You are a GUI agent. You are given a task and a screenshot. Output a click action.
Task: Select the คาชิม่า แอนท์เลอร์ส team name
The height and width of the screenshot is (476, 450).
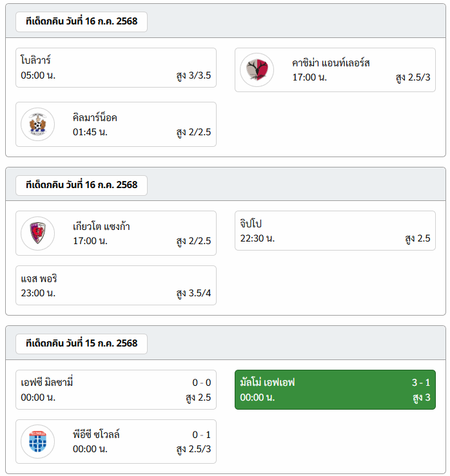point(331,63)
